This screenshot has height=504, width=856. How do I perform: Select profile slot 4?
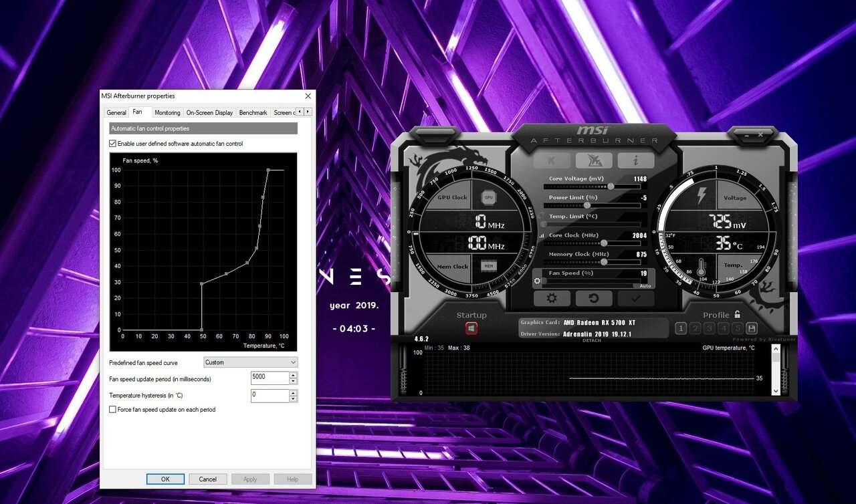tap(723, 328)
